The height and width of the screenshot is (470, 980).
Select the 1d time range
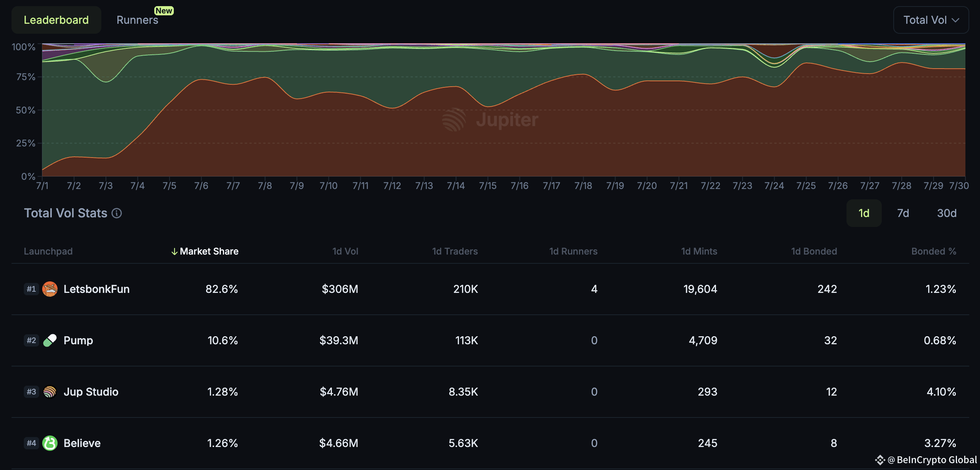(864, 213)
